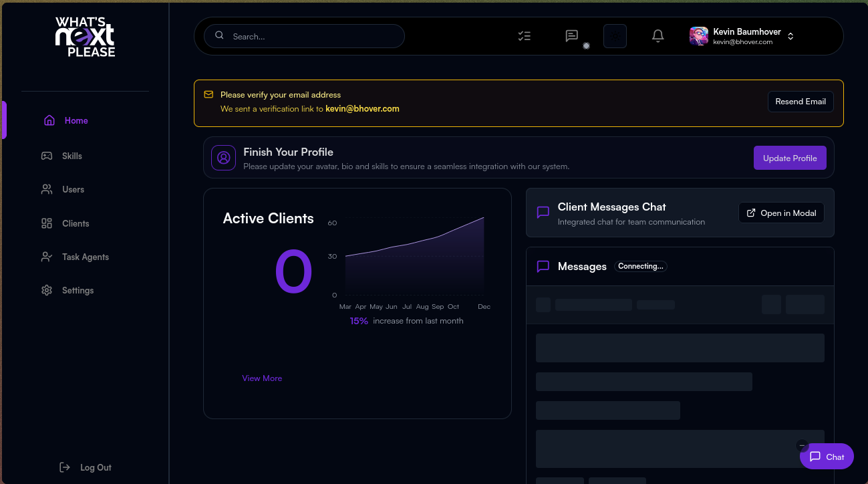Click the Finish Your Profile user icon

pos(224,158)
